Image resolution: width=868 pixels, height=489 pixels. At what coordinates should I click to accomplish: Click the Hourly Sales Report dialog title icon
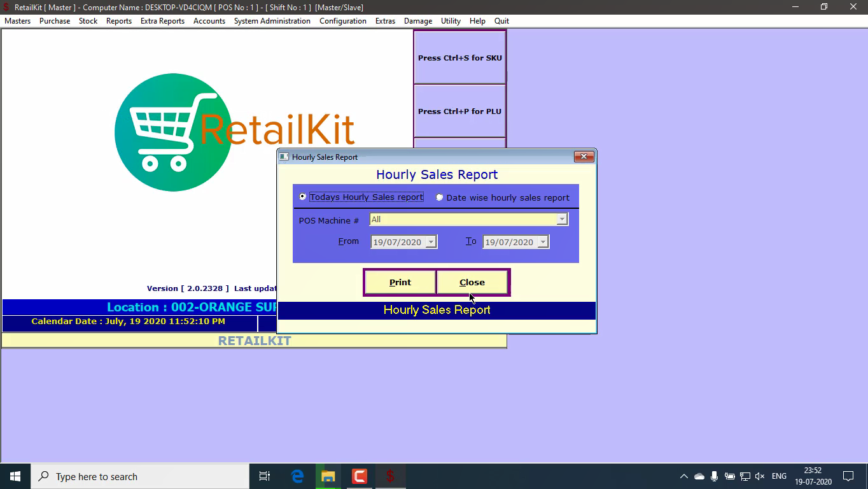[x=284, y=157]
